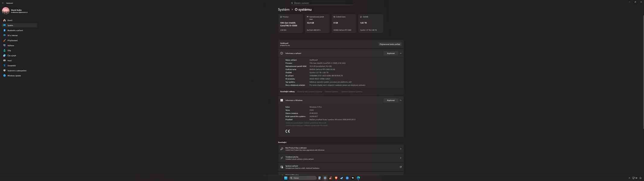Viewport: 644px width, 181px height.
Task: Open Bluetooth a zařízení settings
Action: coord(19,30)
